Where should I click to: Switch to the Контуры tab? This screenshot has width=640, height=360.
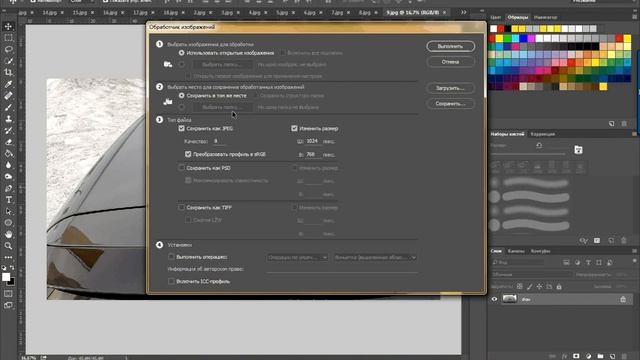(540, 251)
